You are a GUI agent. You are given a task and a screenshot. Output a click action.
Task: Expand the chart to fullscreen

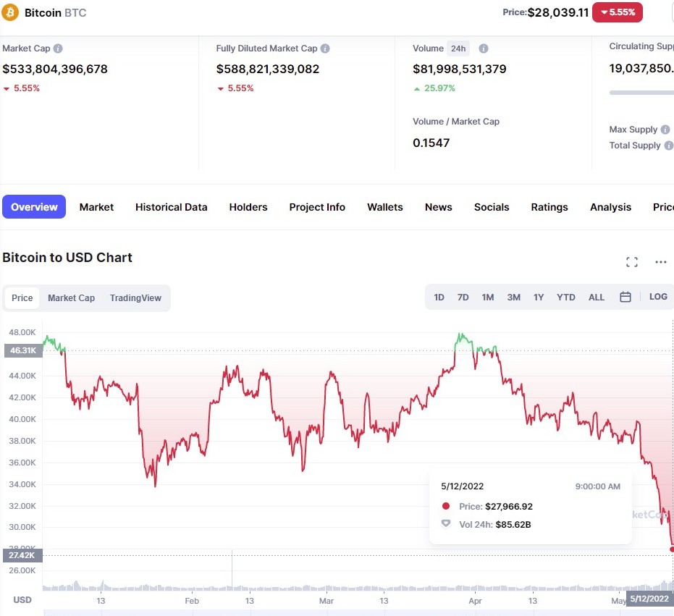click(x=632, y=262)
